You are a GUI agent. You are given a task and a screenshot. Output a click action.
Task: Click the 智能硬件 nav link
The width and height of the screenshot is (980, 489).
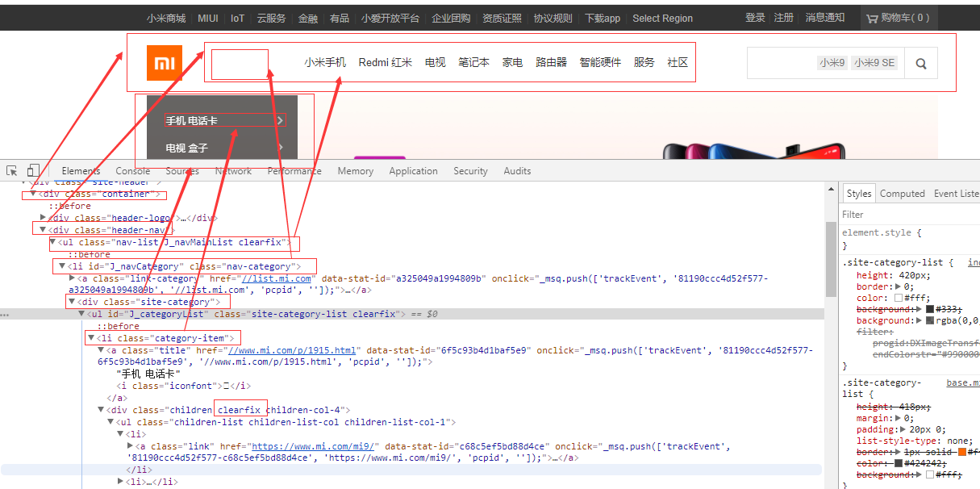point(600,62)
